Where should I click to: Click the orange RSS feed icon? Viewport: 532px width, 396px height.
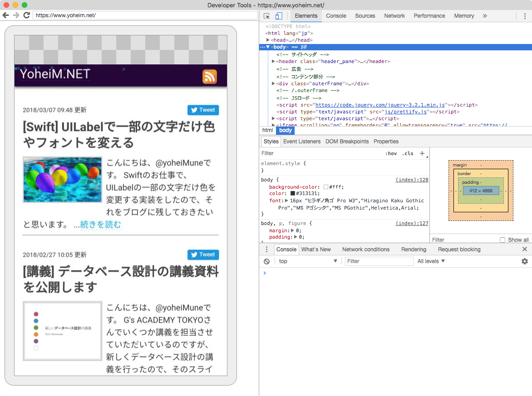(209, 76)
